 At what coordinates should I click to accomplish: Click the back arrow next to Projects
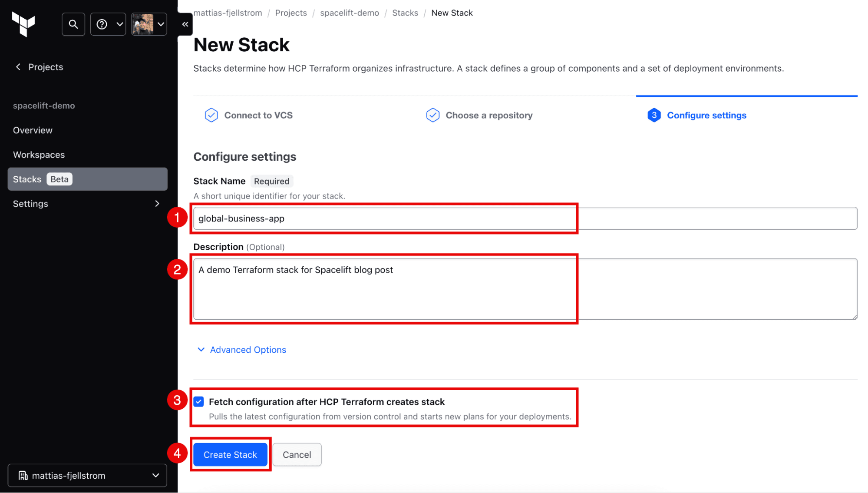18,66
